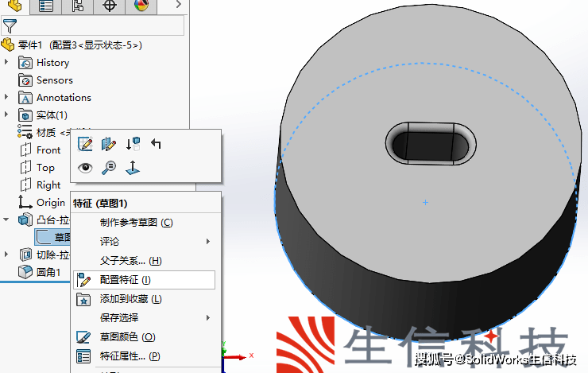Screen dimensions: 588x373
Task: Expand the History folder in feature tree
Action: coord(7,62)
